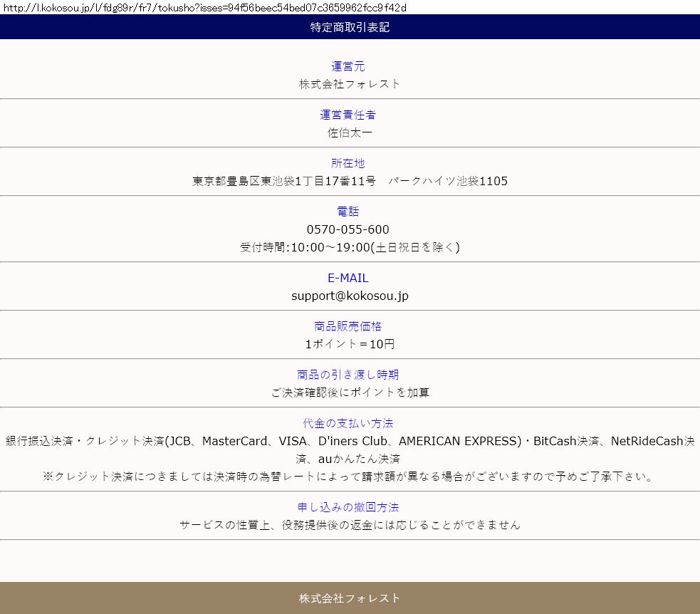Click the E-MAIL heading

(x=348, y=278)
